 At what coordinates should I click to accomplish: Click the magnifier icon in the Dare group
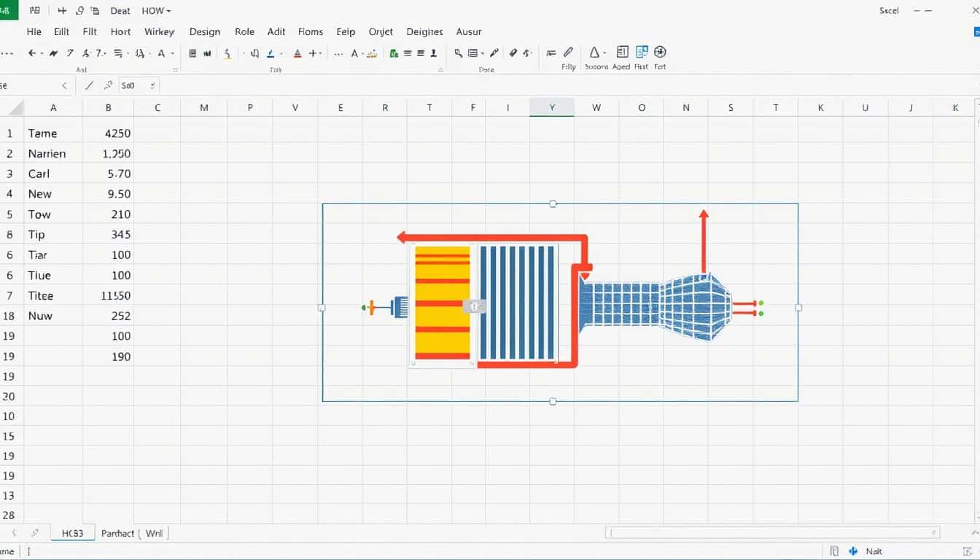[x=459, y=53]
